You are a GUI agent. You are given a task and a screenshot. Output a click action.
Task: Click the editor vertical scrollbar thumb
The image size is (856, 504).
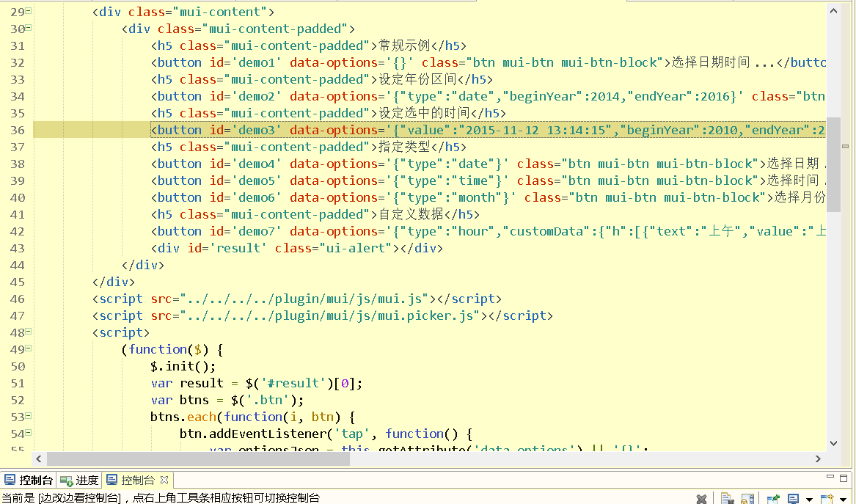(833, 164)
